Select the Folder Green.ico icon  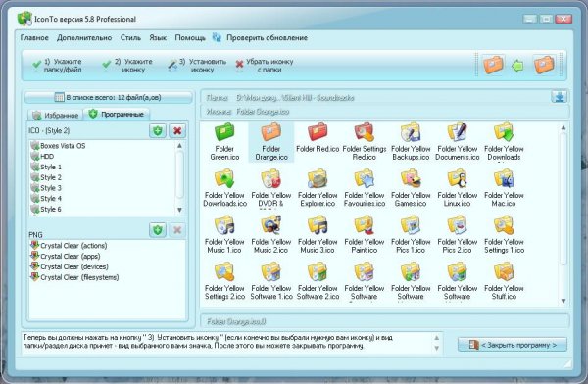(224, 142)
